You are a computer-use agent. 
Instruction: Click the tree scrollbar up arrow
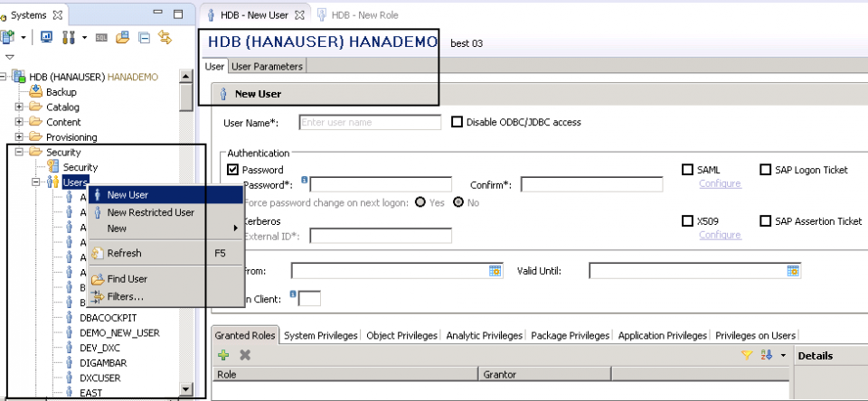click(186, 77)
